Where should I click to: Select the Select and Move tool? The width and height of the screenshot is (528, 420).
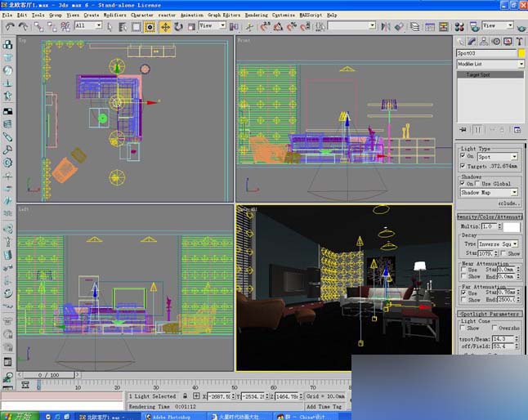[165, 26]
